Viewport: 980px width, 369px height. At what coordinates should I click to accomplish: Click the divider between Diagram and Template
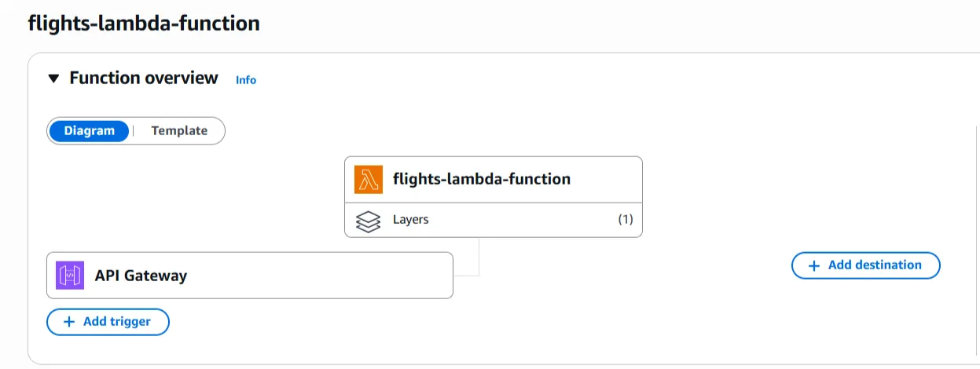coord(134,131)
